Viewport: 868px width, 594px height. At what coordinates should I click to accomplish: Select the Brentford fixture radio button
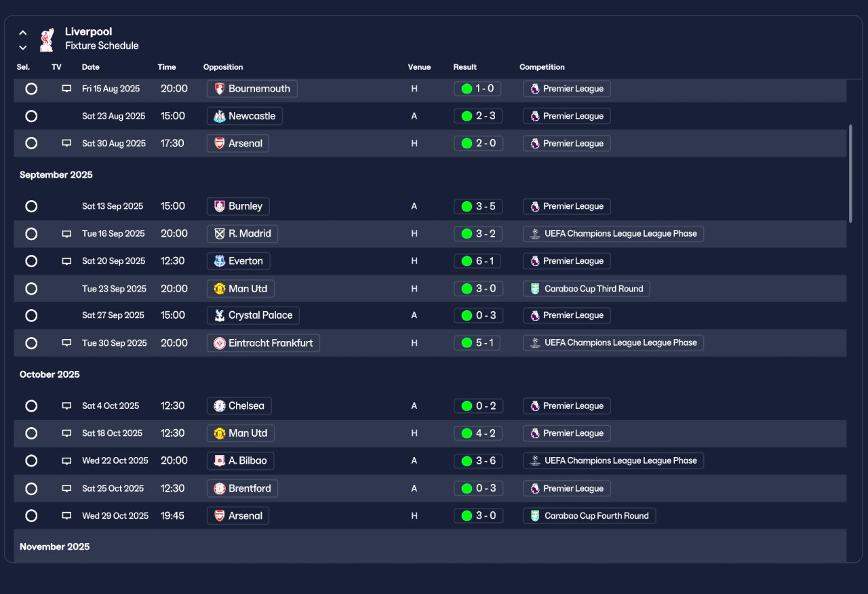pyautogui.click(x=31, y=489)
